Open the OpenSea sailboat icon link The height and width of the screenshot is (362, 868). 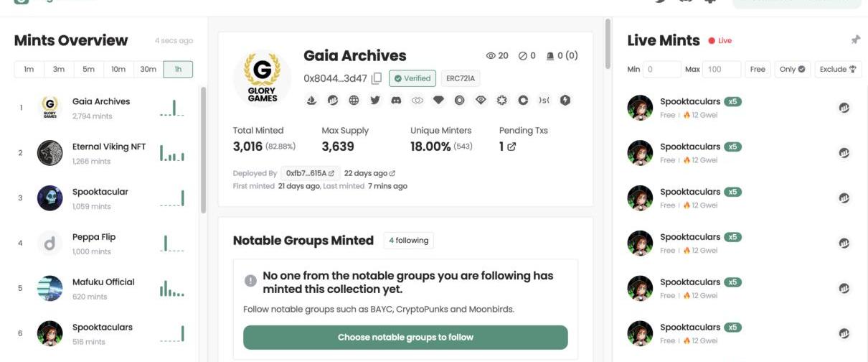[311, 101]
